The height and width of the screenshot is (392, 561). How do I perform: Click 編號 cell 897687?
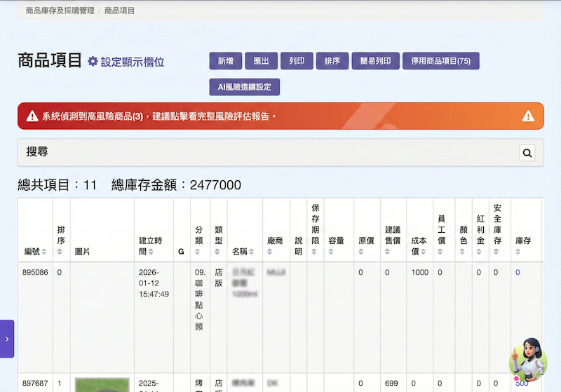[35, 383]
